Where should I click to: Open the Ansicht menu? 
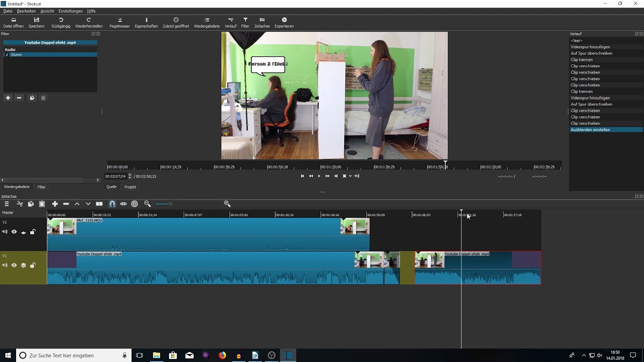(47, 11)
